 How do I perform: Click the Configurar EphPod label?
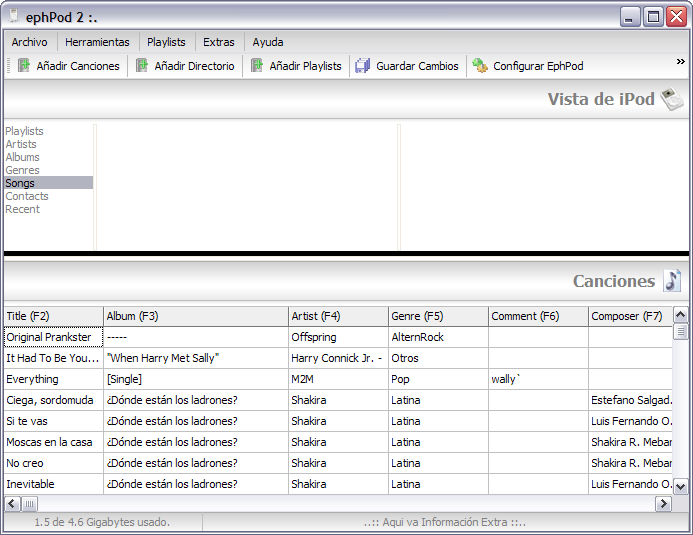point(538,66)
